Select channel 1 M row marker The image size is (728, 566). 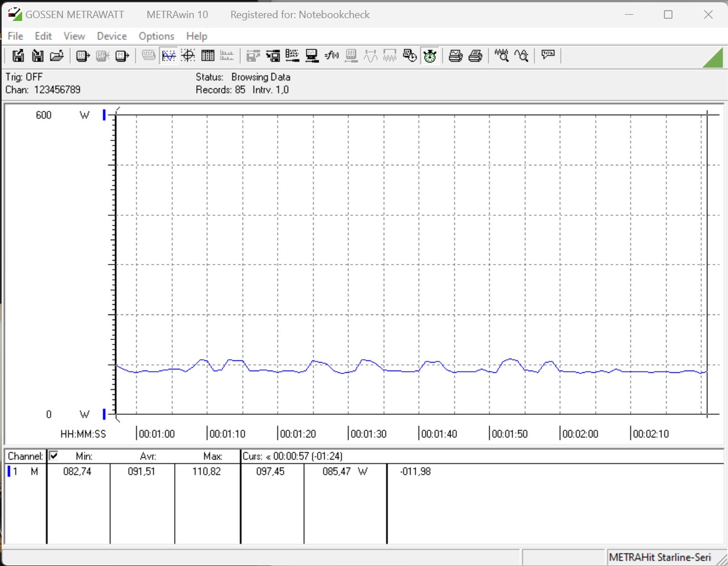pos(9,471)
